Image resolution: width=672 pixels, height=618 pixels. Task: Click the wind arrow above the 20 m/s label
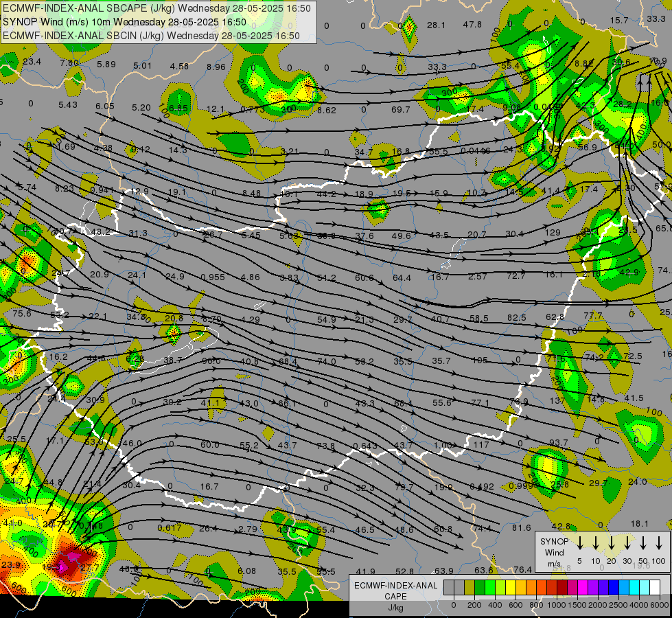click(x=612, y=543)
